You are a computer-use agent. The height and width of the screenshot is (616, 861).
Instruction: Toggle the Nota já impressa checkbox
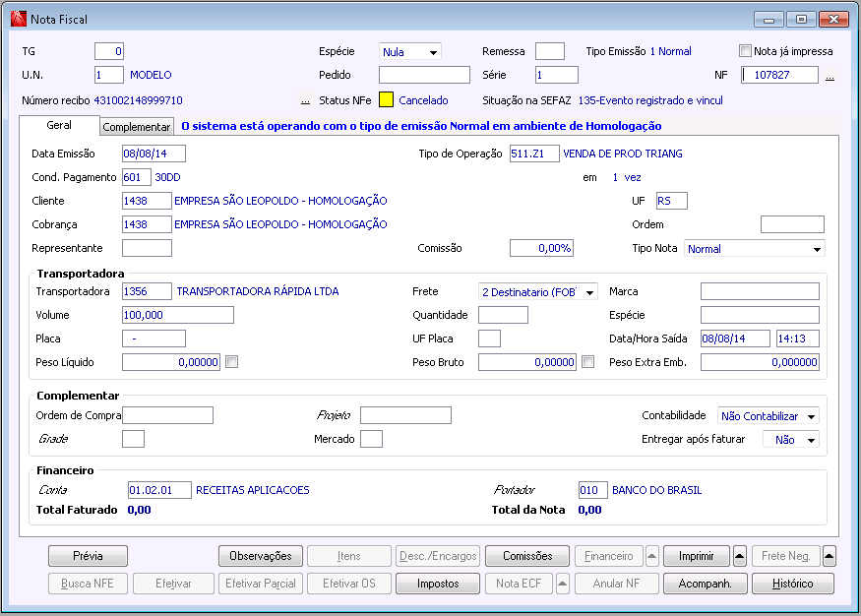point(745,51)
